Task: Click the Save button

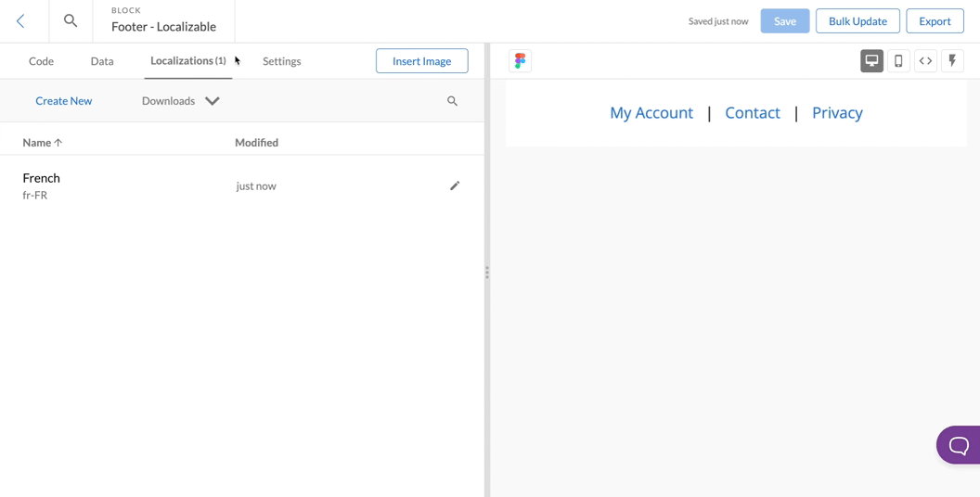Action: point(785,21)
